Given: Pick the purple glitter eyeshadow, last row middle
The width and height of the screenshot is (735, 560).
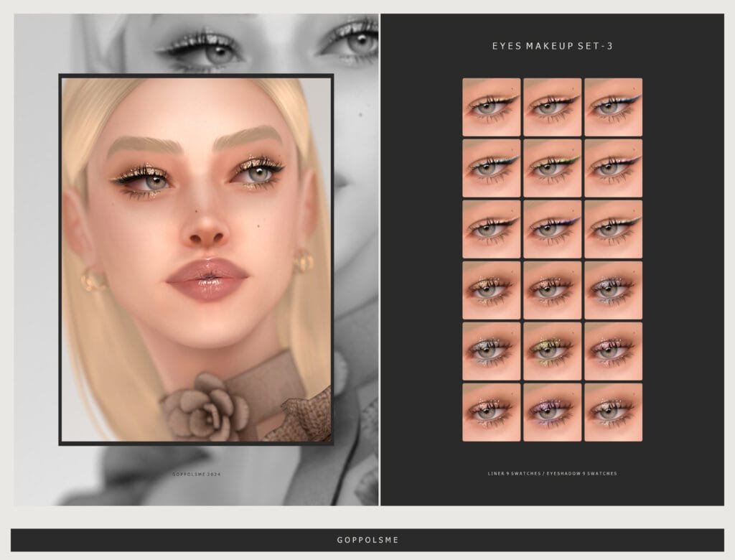Looking at the screenshot, I should (x=552, y=412).
